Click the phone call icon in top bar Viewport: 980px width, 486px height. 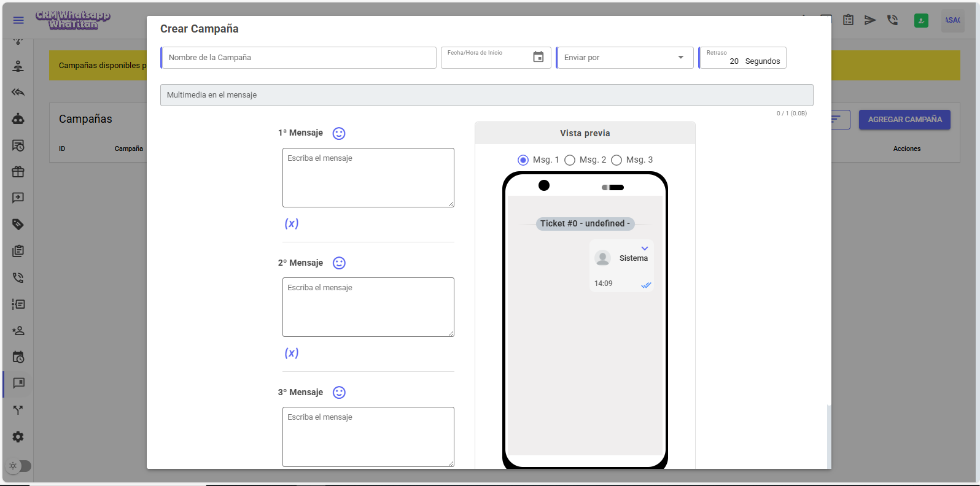[x=892, y=20]
